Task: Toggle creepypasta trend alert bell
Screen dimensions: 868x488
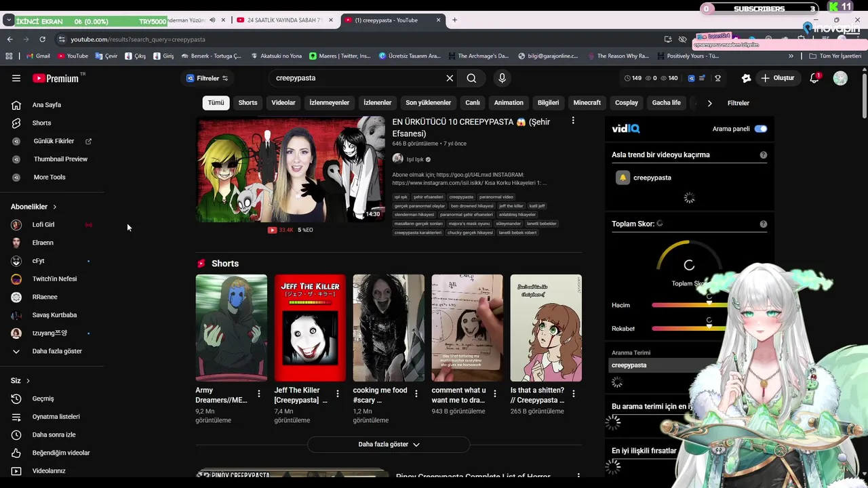Action: tap(622, 178)
